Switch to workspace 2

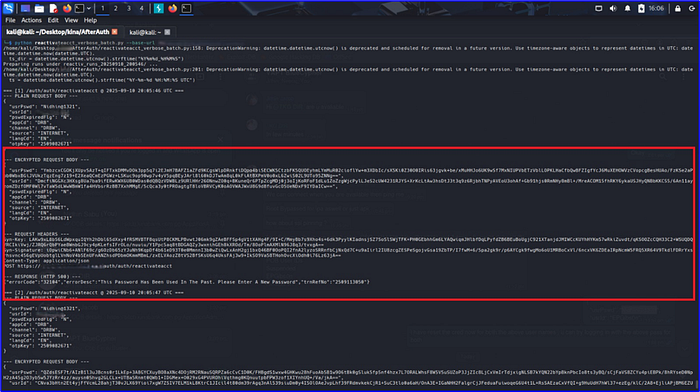coord(116,8)
